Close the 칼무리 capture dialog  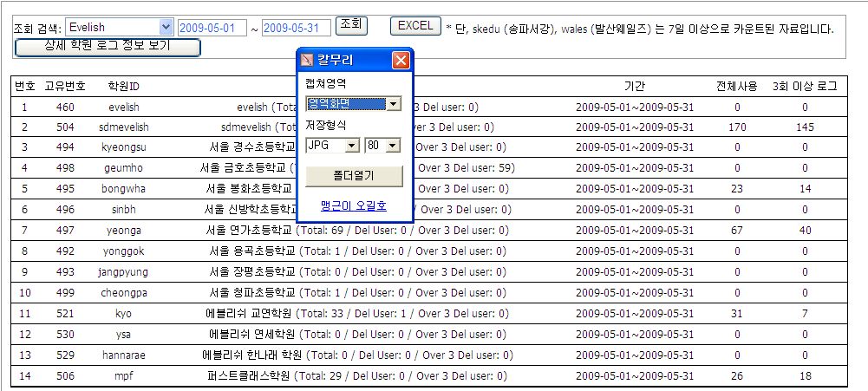tap(400, 61)
